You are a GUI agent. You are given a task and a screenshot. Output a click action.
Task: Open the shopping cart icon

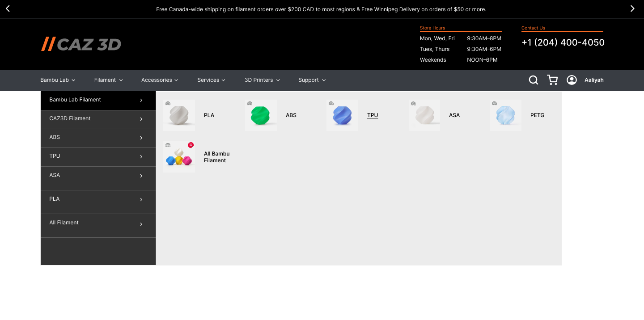552,80
